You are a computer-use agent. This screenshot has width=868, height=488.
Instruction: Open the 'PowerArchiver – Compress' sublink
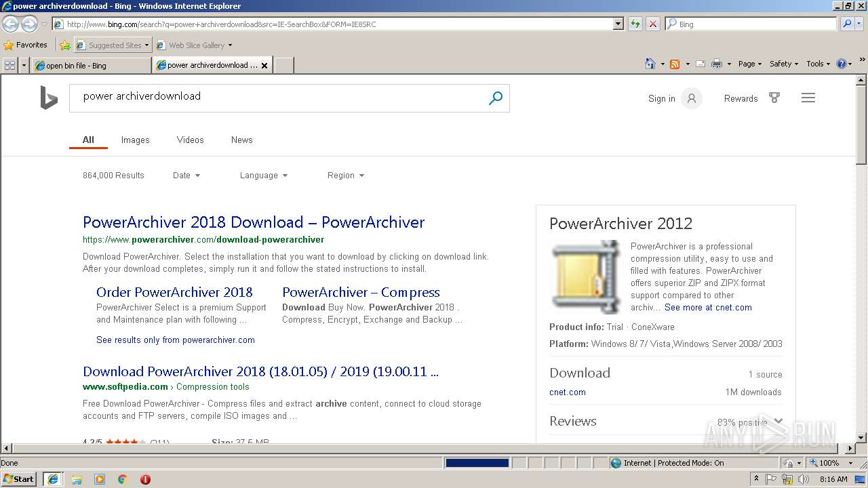361,292
